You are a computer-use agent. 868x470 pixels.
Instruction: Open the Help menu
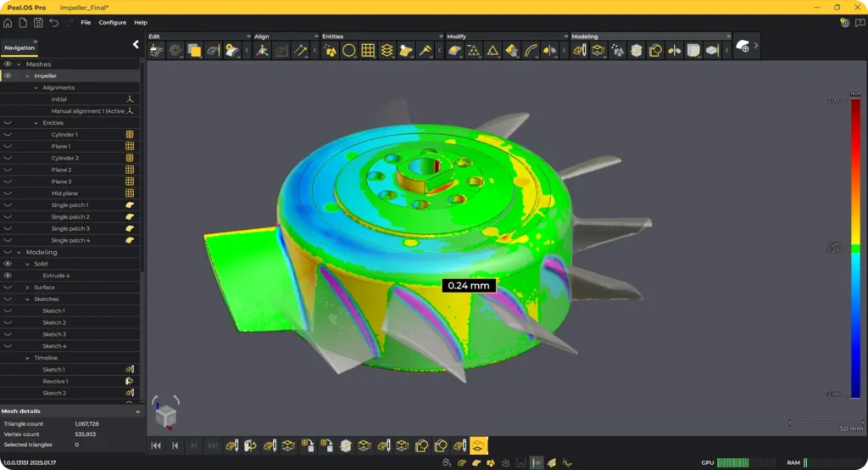tap(141, 22)
